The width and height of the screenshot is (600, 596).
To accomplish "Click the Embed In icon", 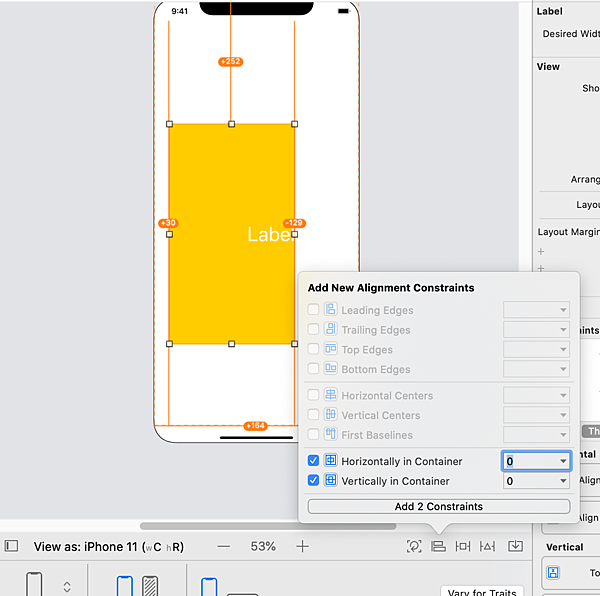I will (515, 546).
